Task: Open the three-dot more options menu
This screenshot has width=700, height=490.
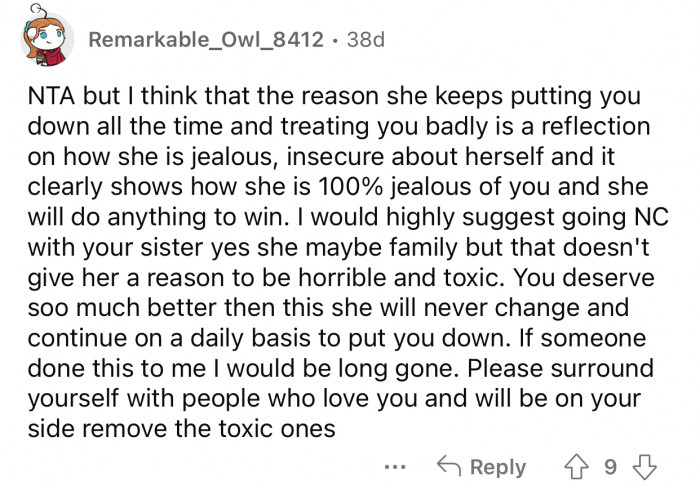Action: click(397, 468)
